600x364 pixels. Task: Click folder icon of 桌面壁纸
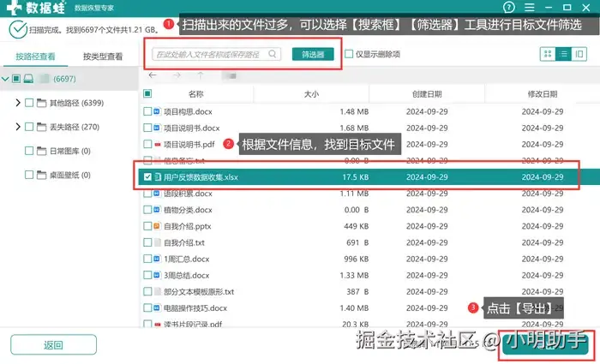click(x=41, y=175)
